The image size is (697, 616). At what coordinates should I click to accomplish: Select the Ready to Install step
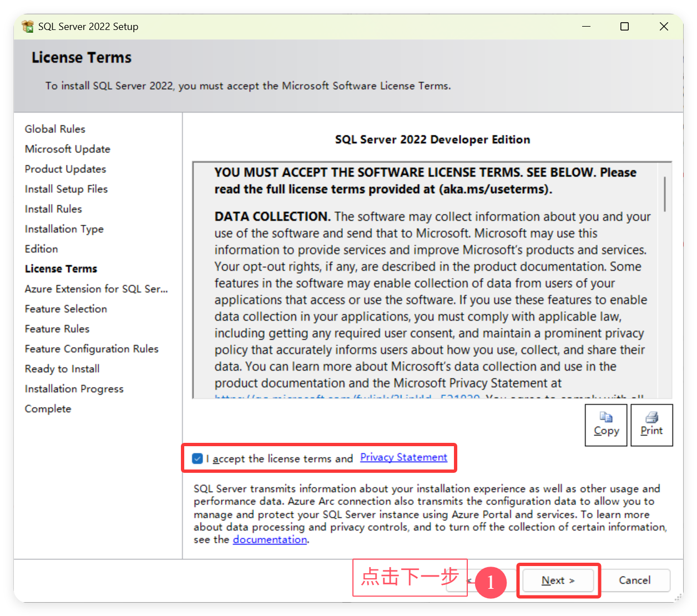pyautogui.click(x=62, y=368)
